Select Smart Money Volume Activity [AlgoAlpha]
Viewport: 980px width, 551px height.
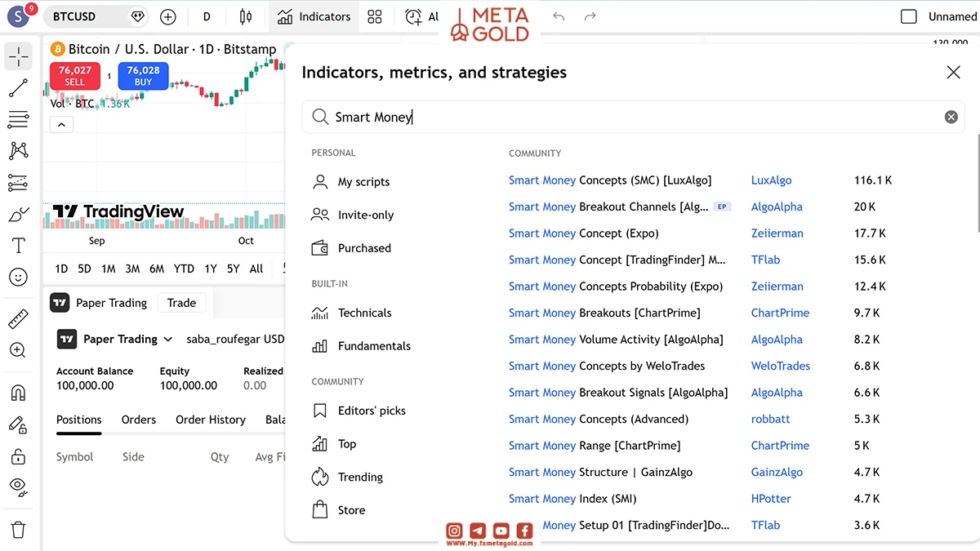coord(616,340)
